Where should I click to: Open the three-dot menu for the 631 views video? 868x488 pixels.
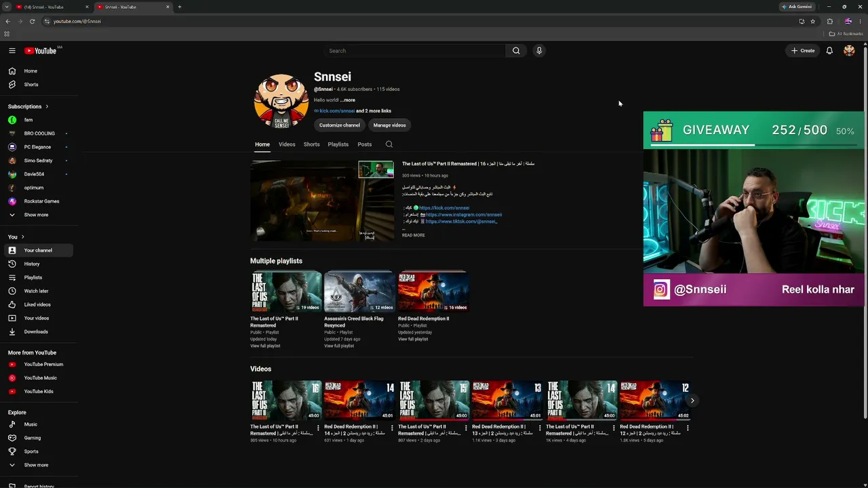[x=392, y=428]
